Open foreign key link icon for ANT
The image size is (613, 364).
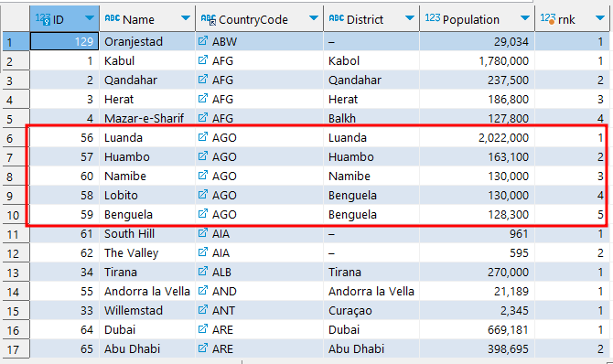click(203, 310)
